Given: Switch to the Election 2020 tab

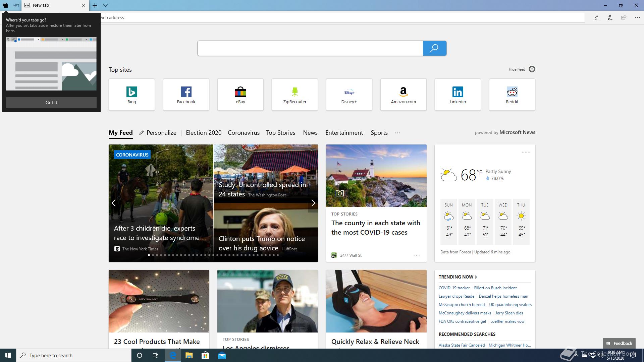Looking at the screenshot, I should point(204,133).
